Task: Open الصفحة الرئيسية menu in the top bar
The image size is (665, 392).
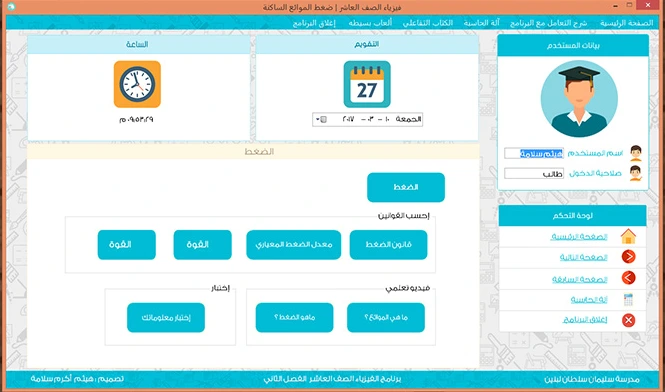Action: click(x=626, y=23)
